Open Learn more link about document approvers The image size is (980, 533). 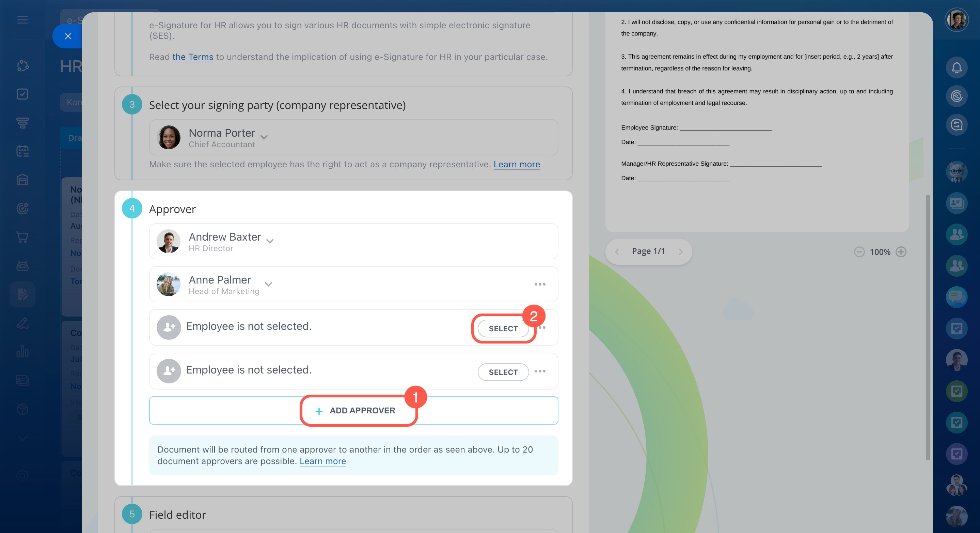322,461
